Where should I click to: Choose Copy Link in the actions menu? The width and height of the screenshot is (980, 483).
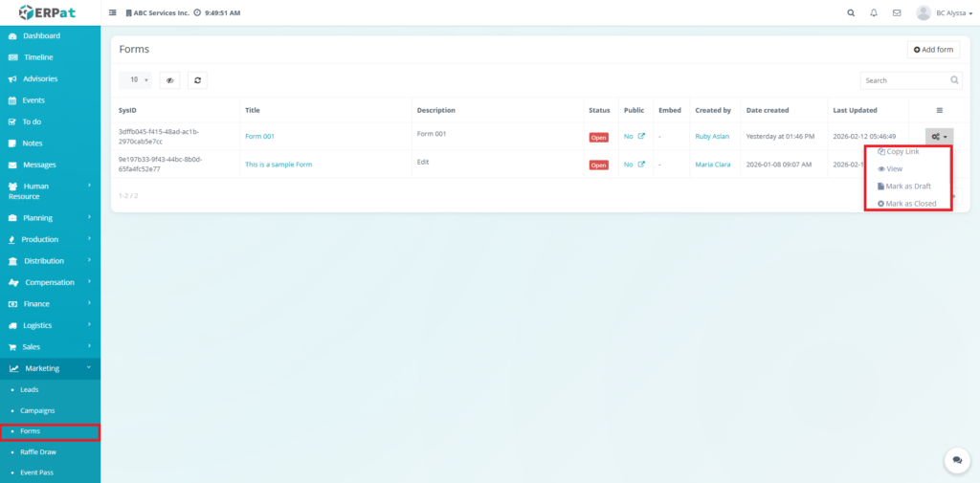coord(900,152)
